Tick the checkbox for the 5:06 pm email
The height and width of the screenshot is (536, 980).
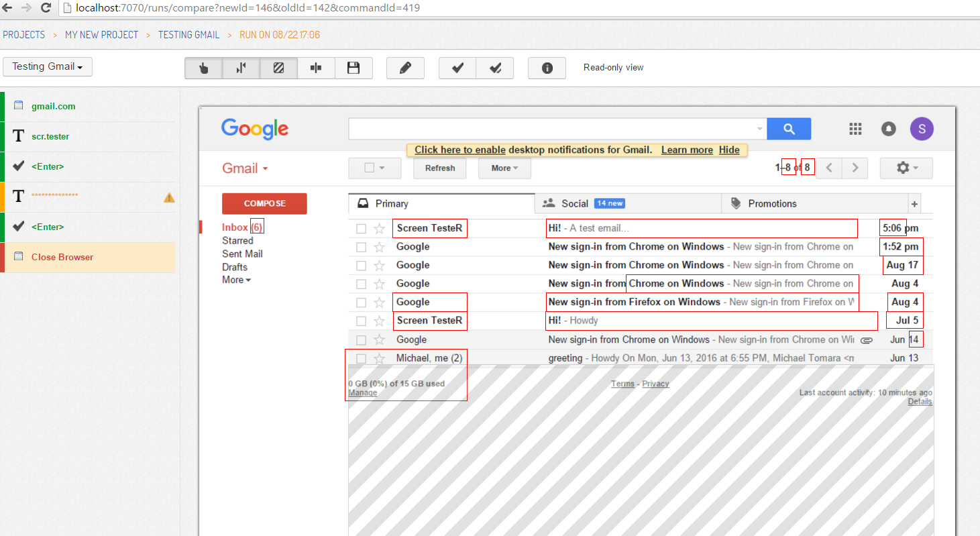click(x=361, y=229)
